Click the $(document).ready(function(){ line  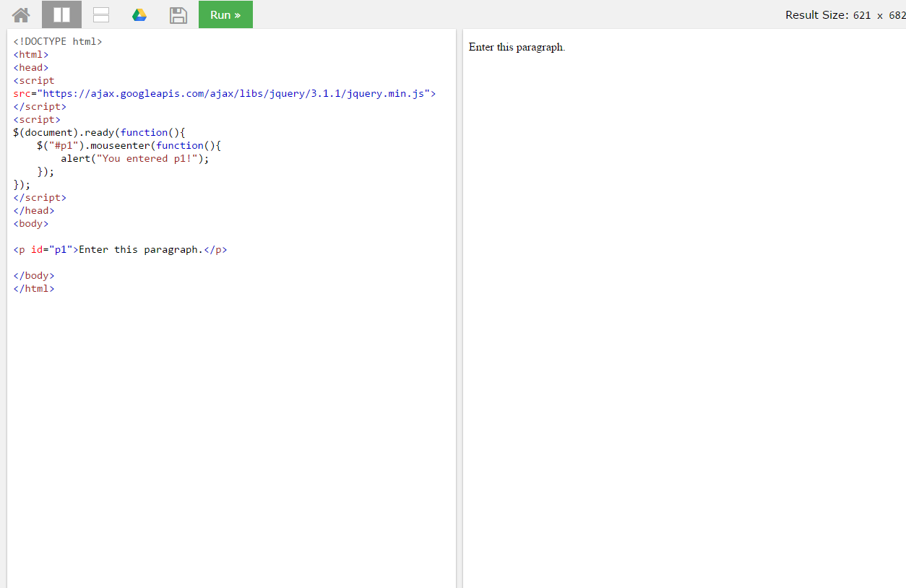(100, 132)
